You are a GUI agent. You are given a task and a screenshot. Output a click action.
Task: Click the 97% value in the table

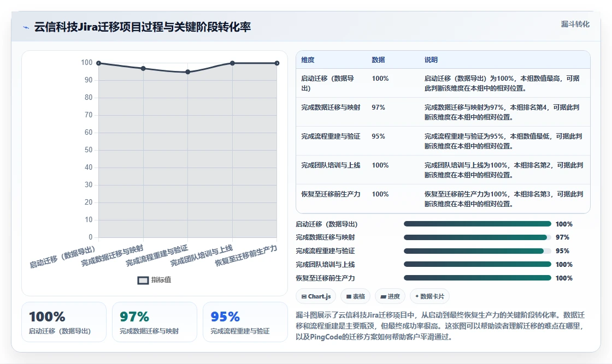378,107
